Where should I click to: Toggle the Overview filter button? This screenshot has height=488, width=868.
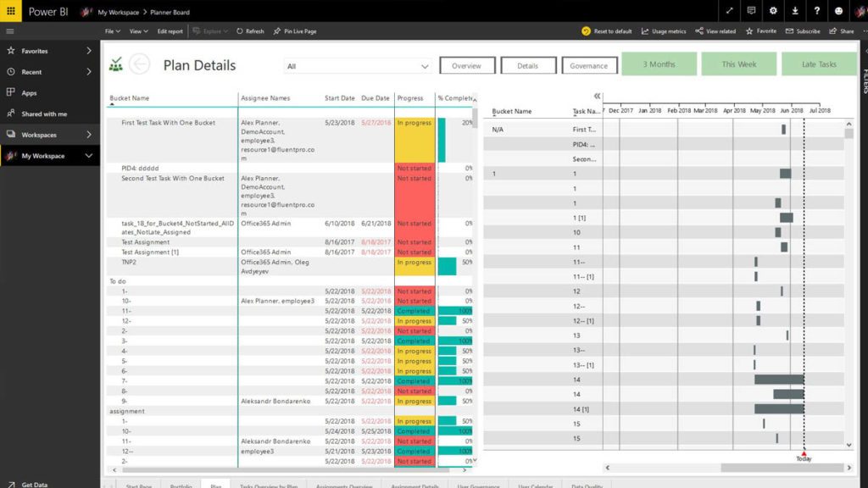click(467, 64)
